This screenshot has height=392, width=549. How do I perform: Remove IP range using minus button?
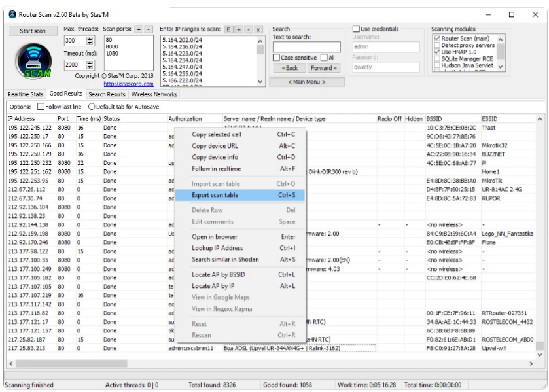(x=248, y=29)
